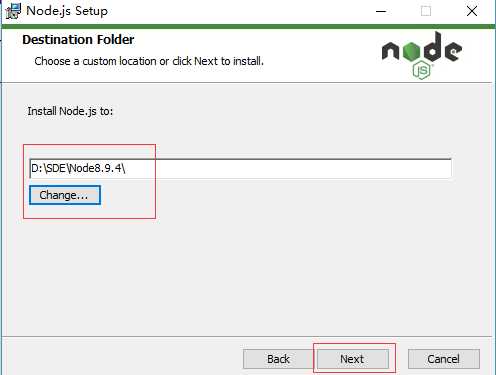Image resolution: width=496 pixels, height=375 pixels.
Task: Proceed with the Next button
Action: pos(353,359)
